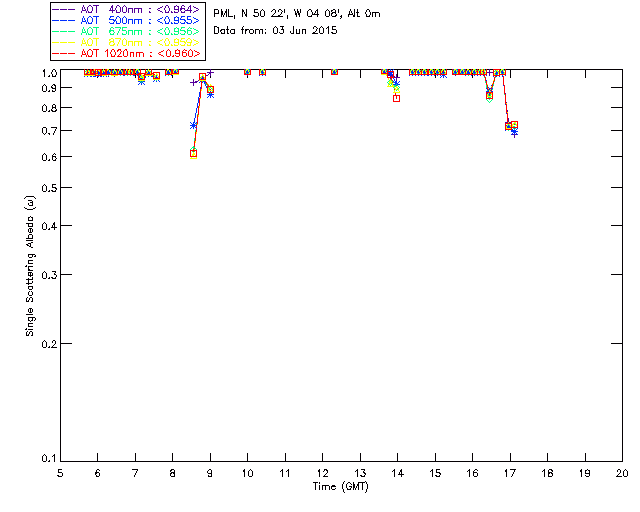The image size is (640, 512).
Task: Click the blue asterisk marker near 0.72 before hour 9
Action: [193, 125]
